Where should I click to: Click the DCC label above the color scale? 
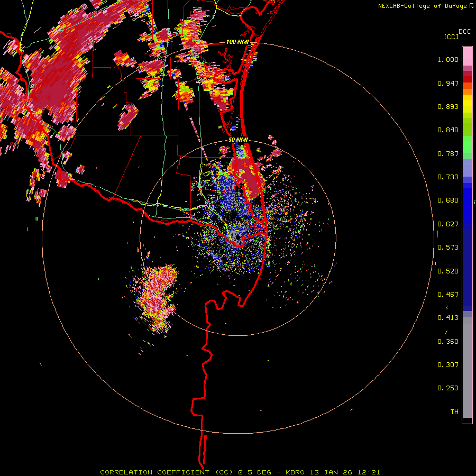tap(465, 32)
